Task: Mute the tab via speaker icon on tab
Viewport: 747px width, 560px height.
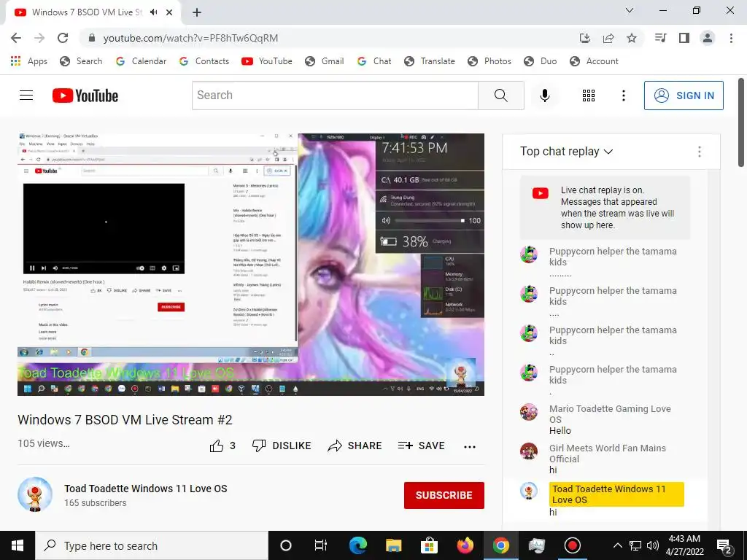Action: pos(153,12)
